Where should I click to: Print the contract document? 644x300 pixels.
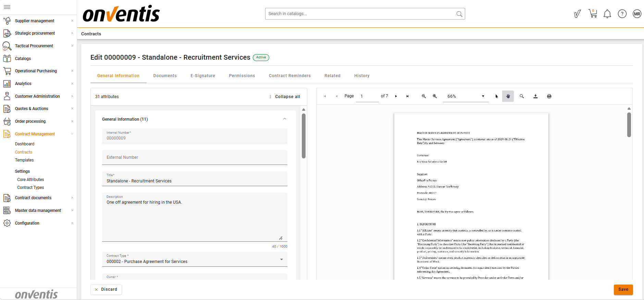coord(549,96)
